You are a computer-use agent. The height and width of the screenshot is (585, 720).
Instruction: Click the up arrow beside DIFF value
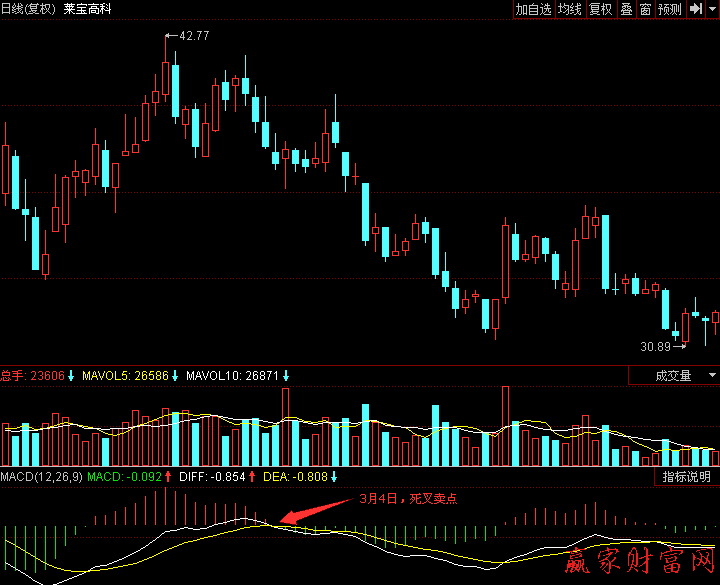[252, 477]
